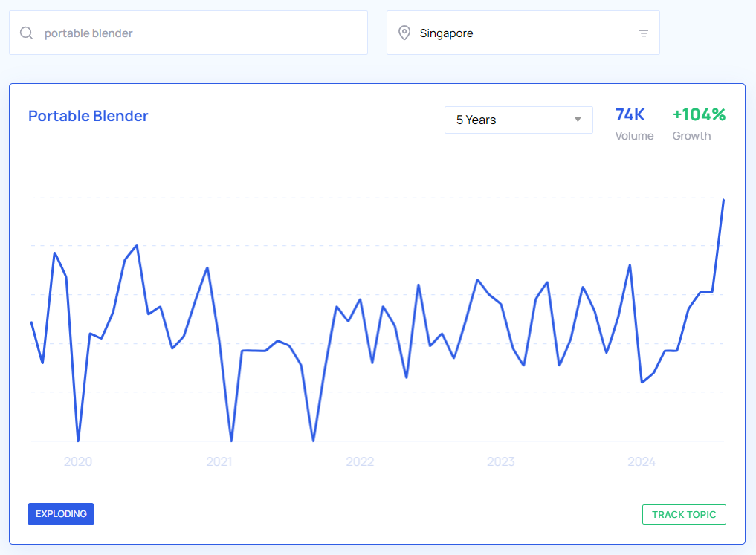Open the filter lines icon beside Singapore
Image resolution: width=756 pixels, height=555 pixels.
[x=643, y=33]
